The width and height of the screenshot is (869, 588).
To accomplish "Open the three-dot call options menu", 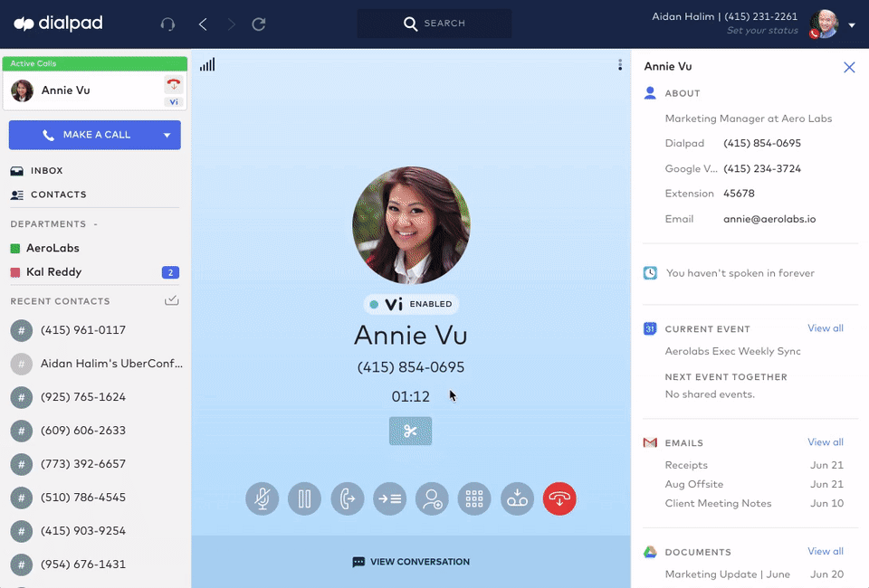I will coord(620,65).
